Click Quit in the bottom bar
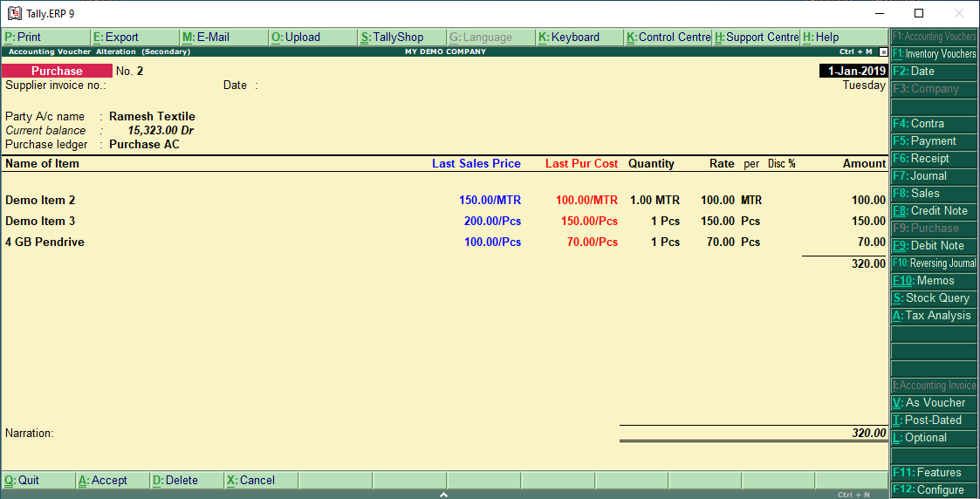The image size is (980, 499). pyautogui.click(x=38, y=481)
